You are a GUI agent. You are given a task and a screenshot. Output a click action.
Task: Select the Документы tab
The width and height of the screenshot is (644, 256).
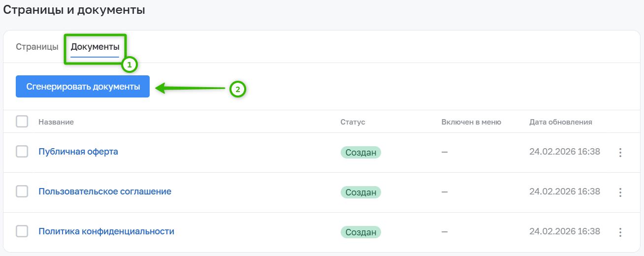95,47
